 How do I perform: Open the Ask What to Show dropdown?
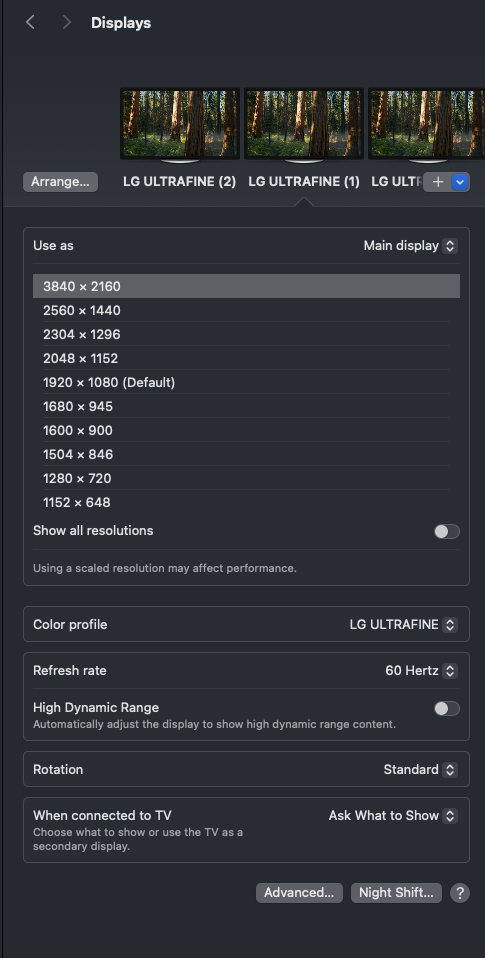tap(393, 816)
